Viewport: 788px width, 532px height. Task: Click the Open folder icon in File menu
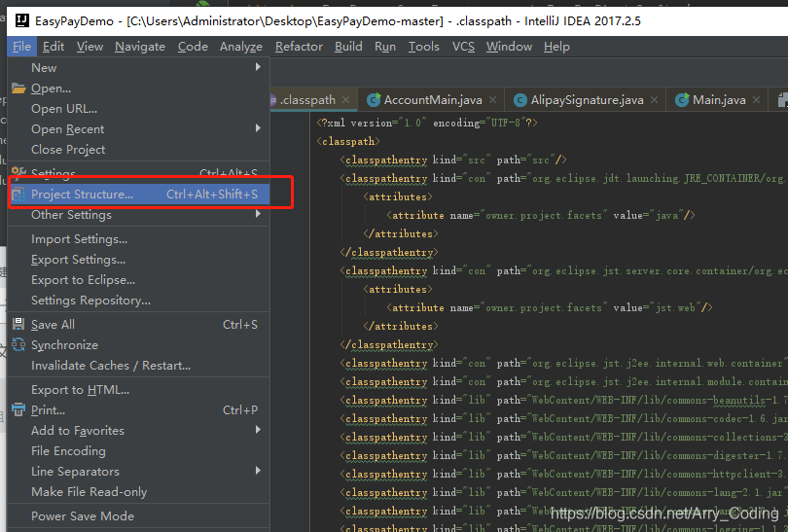pyautogui.click(x=18, y=89)
